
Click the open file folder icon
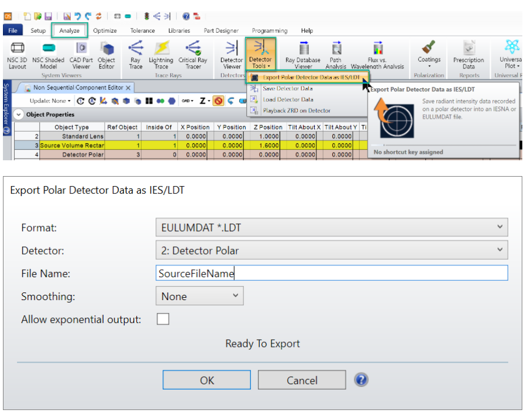(37, 16)
